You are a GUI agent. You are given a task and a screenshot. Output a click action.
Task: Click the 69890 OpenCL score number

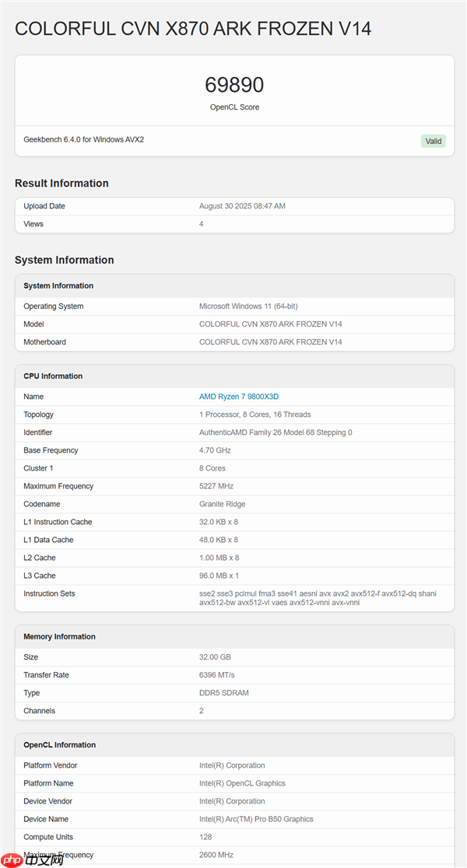234,85
